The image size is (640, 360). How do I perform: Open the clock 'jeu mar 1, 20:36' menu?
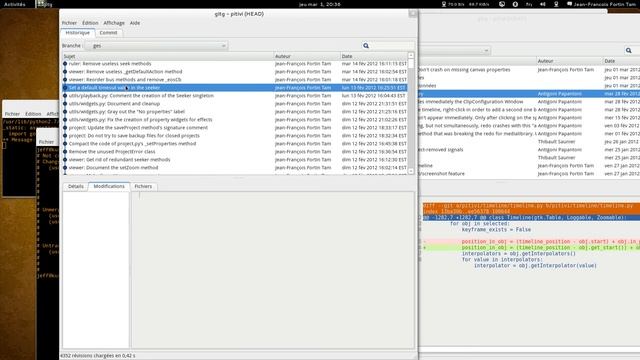coord(320,4)
